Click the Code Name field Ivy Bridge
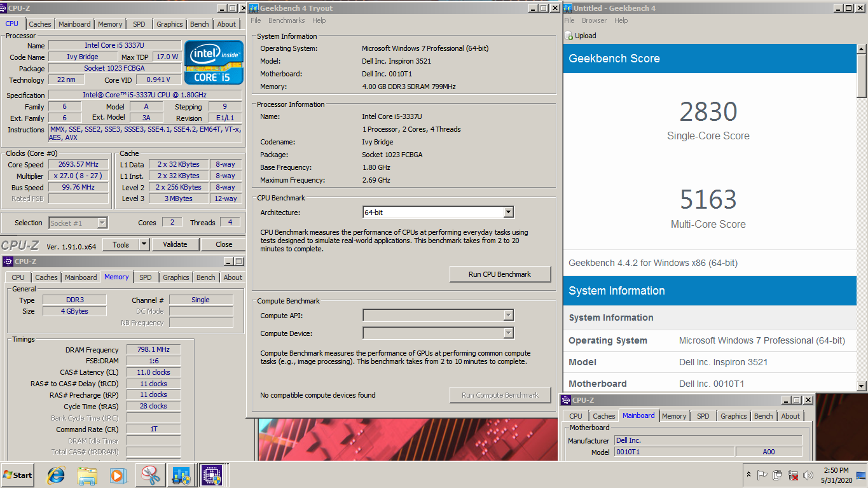Viewport: 868px width, 488px height. [83, 57]
